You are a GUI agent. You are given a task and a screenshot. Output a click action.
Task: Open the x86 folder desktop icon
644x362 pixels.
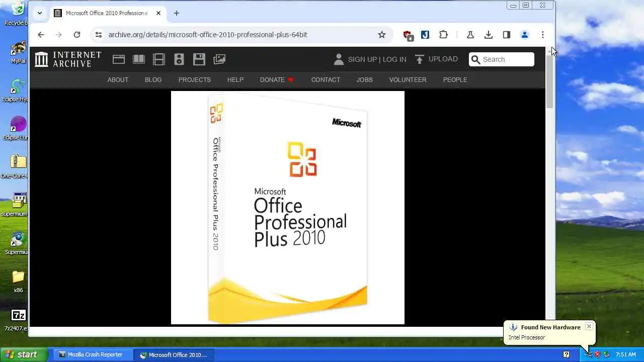18,282
